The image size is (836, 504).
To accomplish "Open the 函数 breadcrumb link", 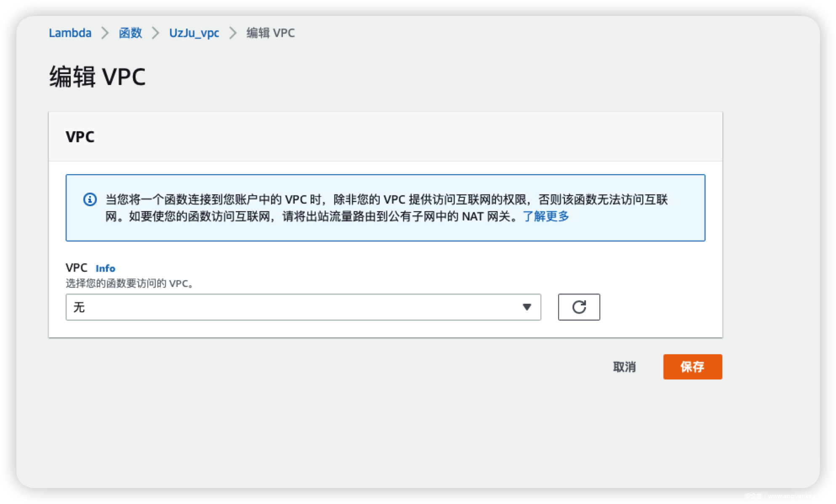I will [x=130, y=33].
